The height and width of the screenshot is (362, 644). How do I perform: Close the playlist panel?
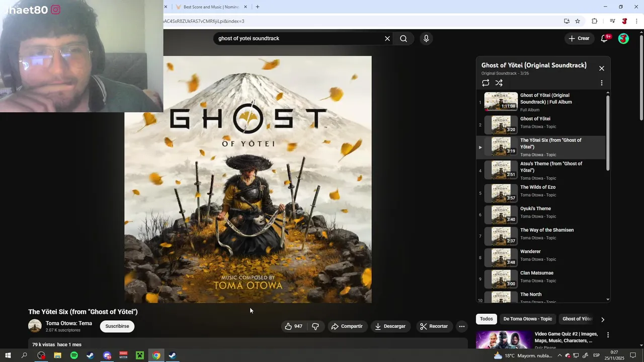click(x=602, y=68)
